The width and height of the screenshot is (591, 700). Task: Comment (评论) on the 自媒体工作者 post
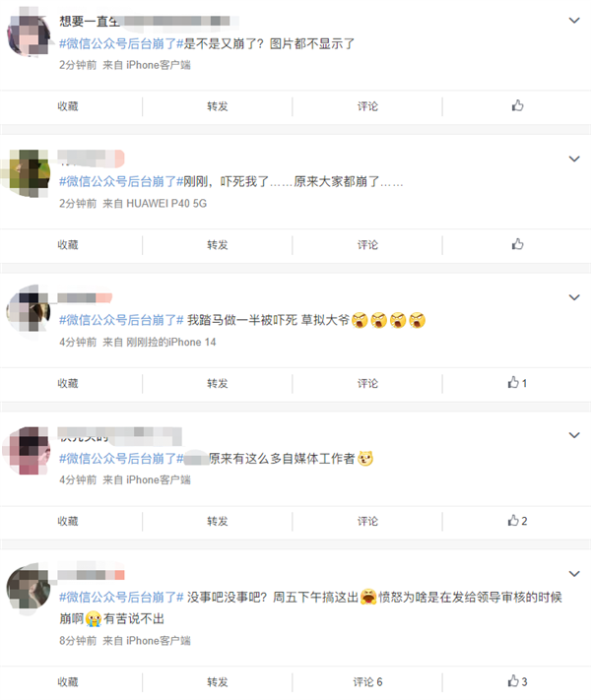(x=367, y=521)
